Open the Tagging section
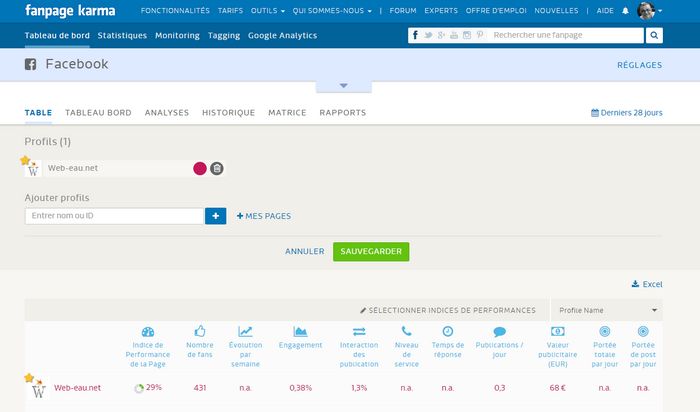This screenshot has height=412, width=700. pyautogui.click(x=224, y=35)
